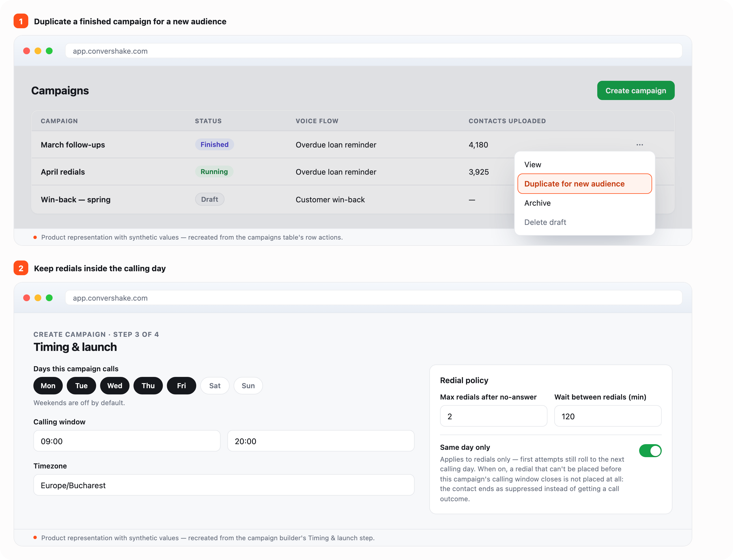Click the STATUS column header
Screen dimensions: 733x560
click(x=208, y=121)
